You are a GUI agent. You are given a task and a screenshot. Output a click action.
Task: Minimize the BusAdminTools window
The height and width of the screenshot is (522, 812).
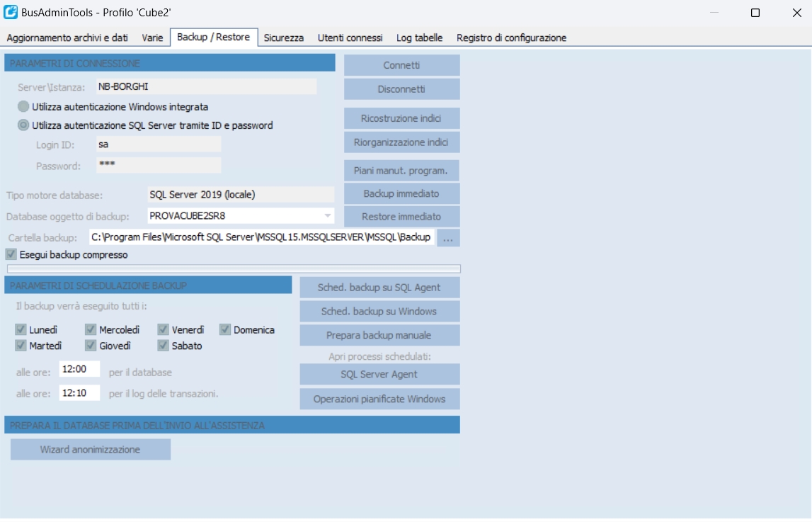714,13
